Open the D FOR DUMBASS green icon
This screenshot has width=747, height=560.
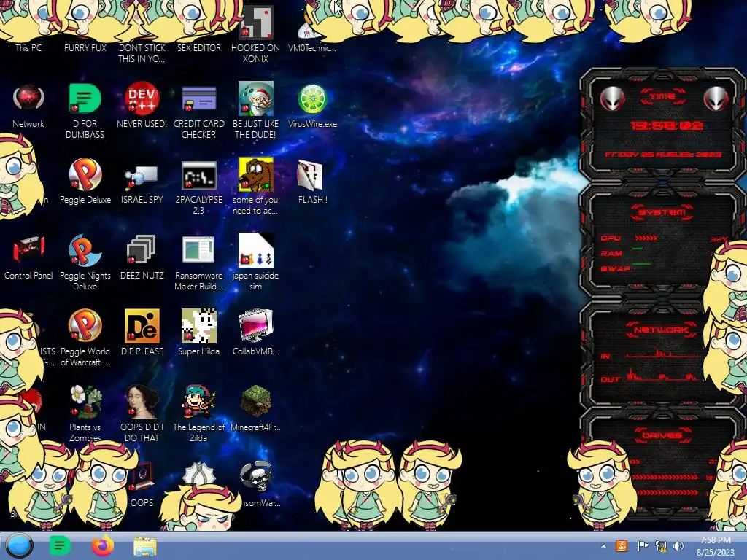click(85, 98)
